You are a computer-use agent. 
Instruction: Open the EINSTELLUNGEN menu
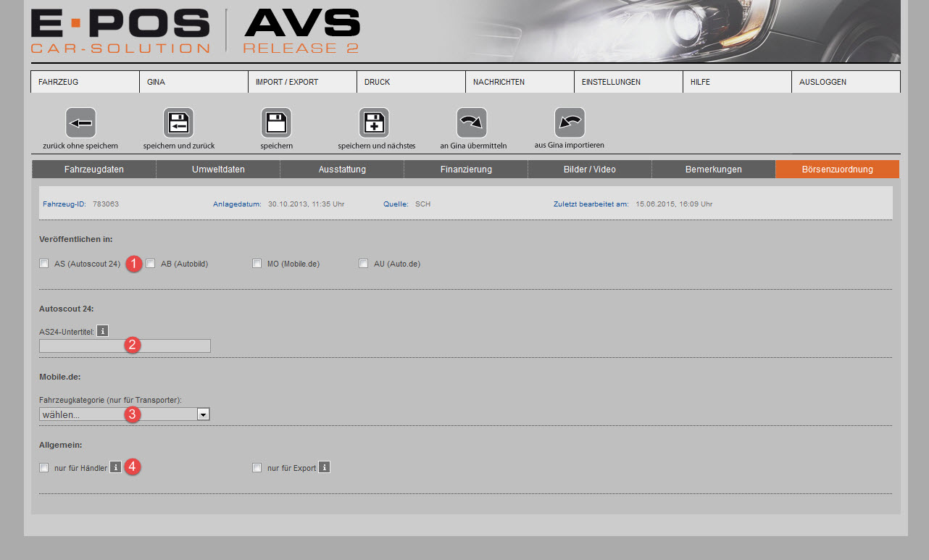point(628,82)
